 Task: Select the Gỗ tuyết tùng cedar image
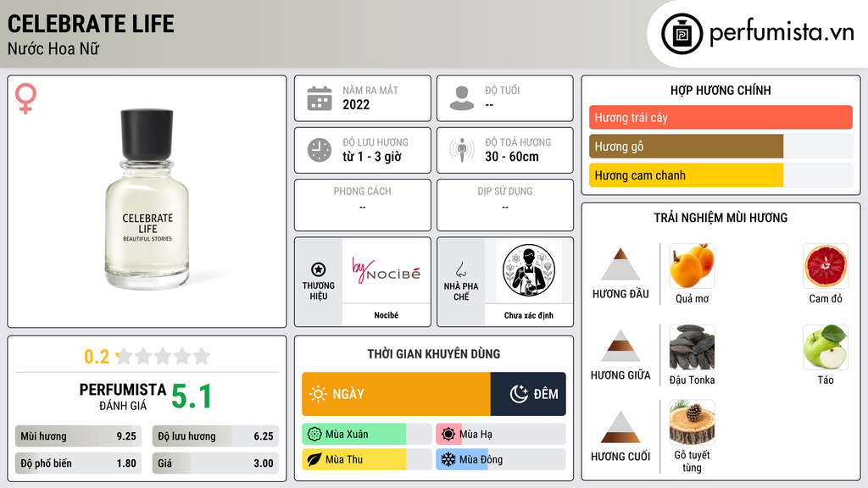(x=692, y=423)
